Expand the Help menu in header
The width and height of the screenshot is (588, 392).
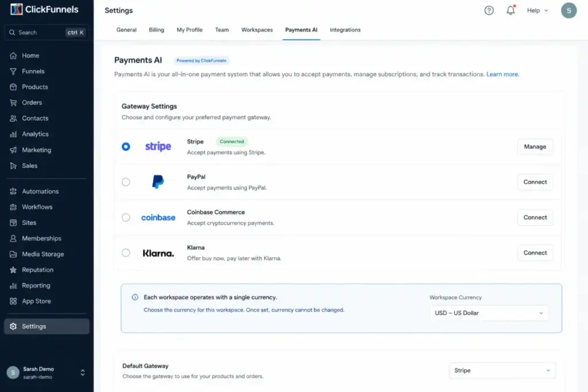537,10
